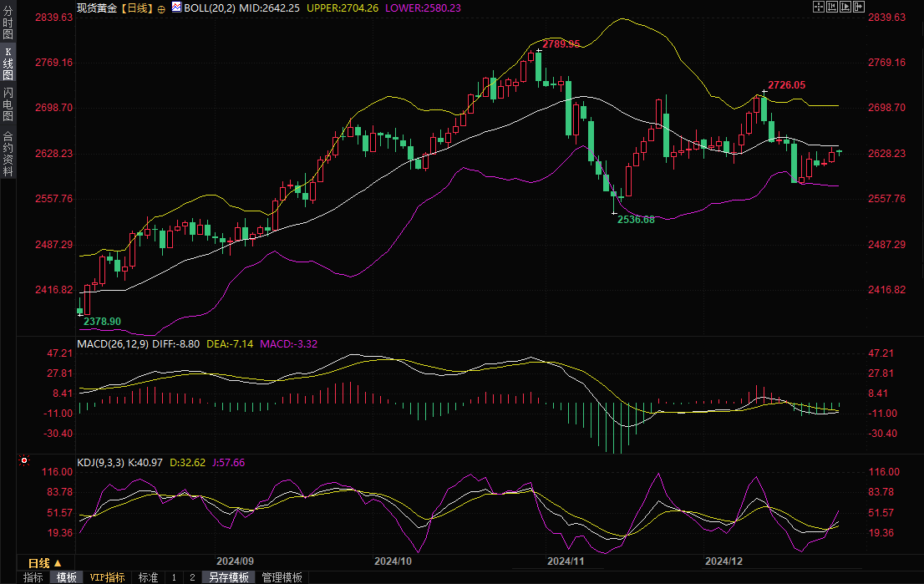
Task: Select the 指标 bottom tab
Action: [x=33, y=577]
